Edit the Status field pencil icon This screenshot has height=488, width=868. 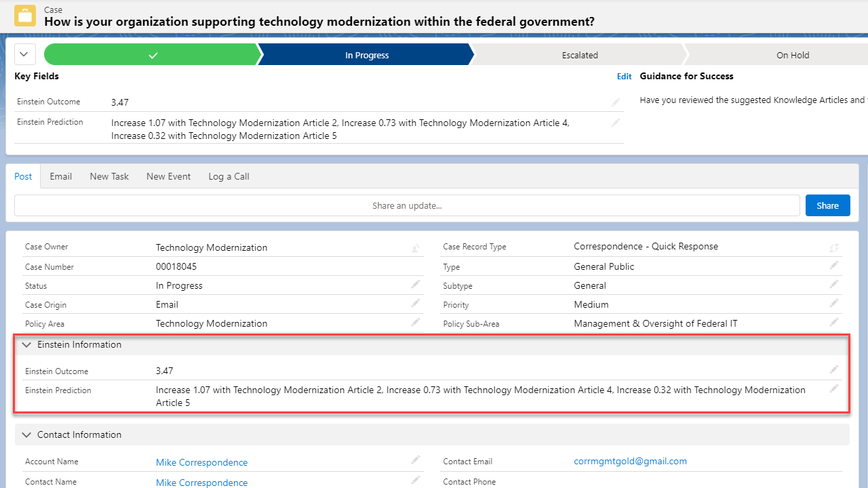pyautogui.click(x=415, y=284)
